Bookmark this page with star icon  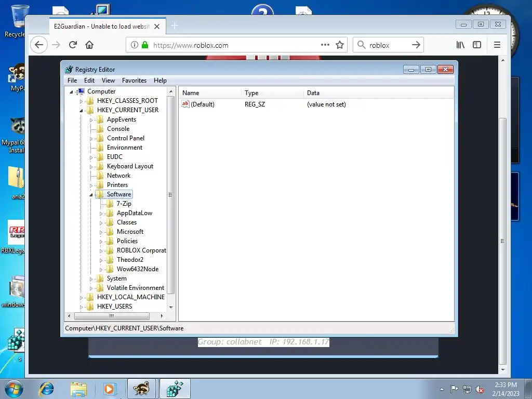point(340,45)
